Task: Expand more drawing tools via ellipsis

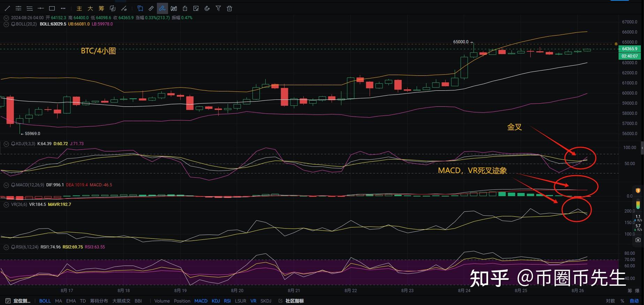Action: [x=63, y=8]
